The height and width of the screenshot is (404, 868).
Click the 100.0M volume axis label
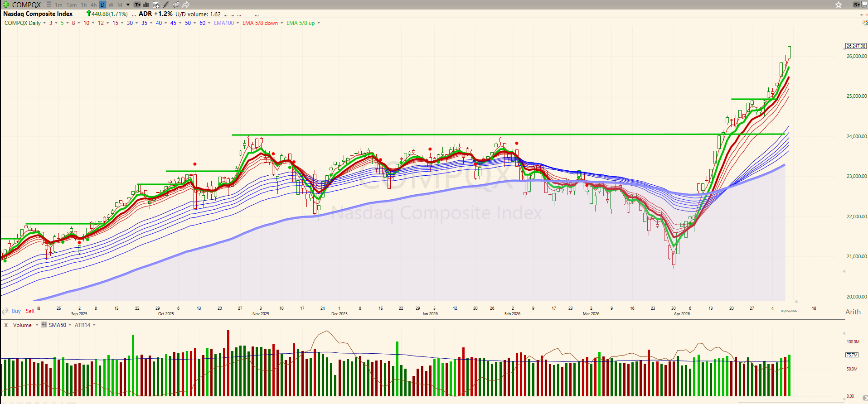(x=853, y=341)
